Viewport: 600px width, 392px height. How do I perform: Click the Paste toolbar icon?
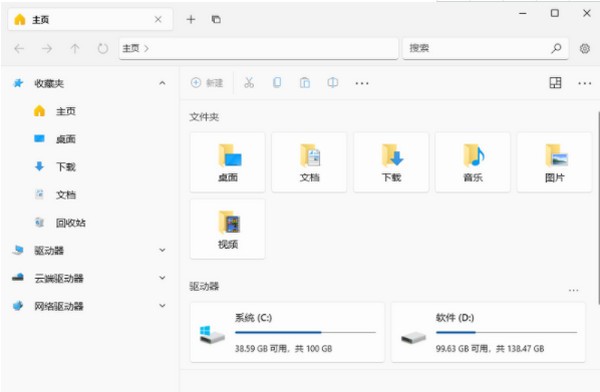pos(305,83)
